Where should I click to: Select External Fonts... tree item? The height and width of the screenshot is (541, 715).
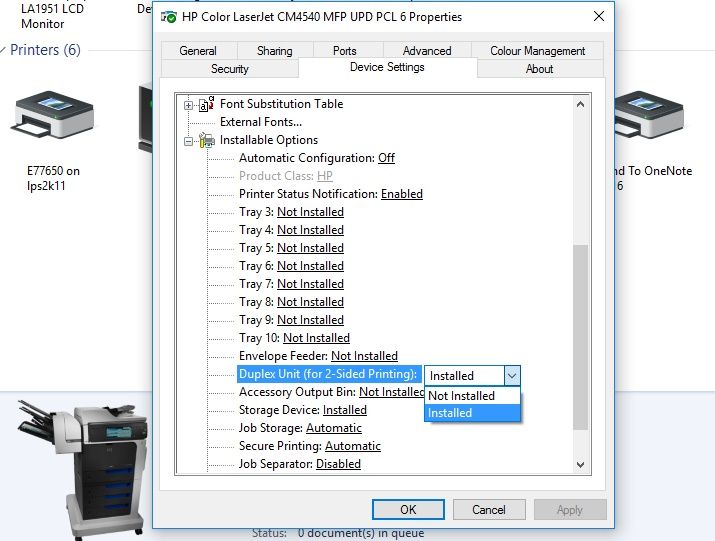tap(261, 122)
